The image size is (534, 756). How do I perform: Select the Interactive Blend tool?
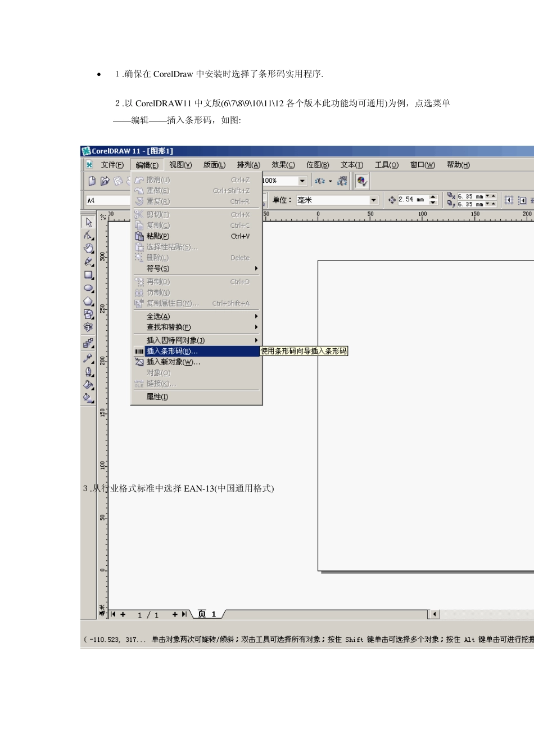89,343
